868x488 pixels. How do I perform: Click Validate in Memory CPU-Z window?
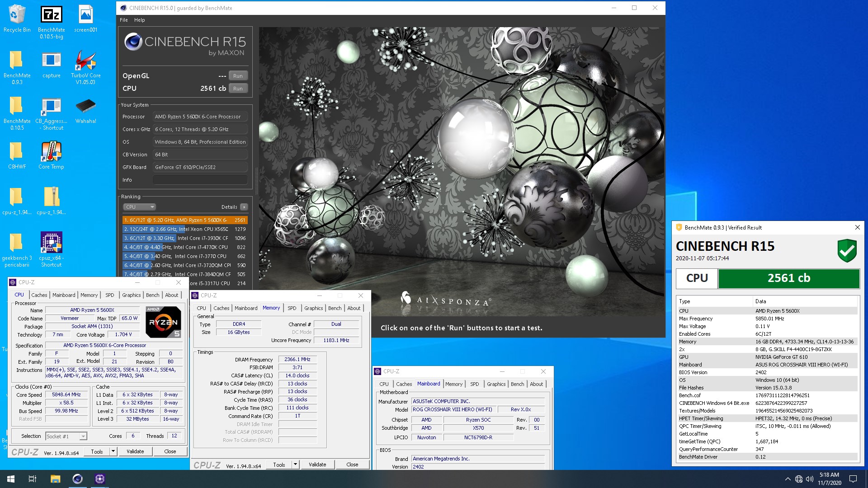[x=317, y=465]
